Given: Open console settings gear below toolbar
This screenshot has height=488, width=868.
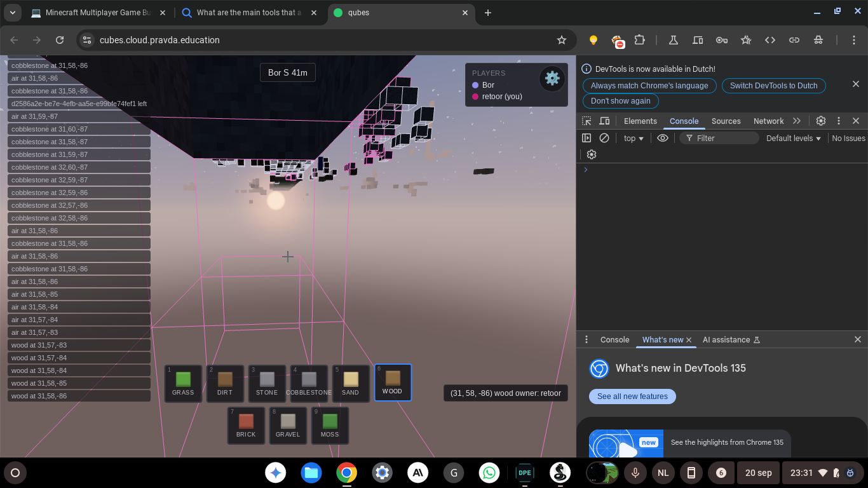Looking at the screenshot, I should (592, 154).
